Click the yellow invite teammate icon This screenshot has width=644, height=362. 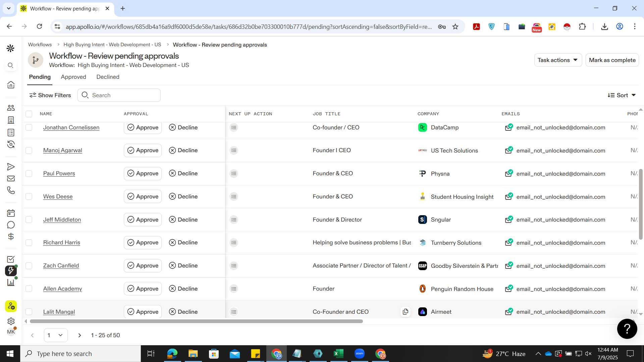coord(11,306)
